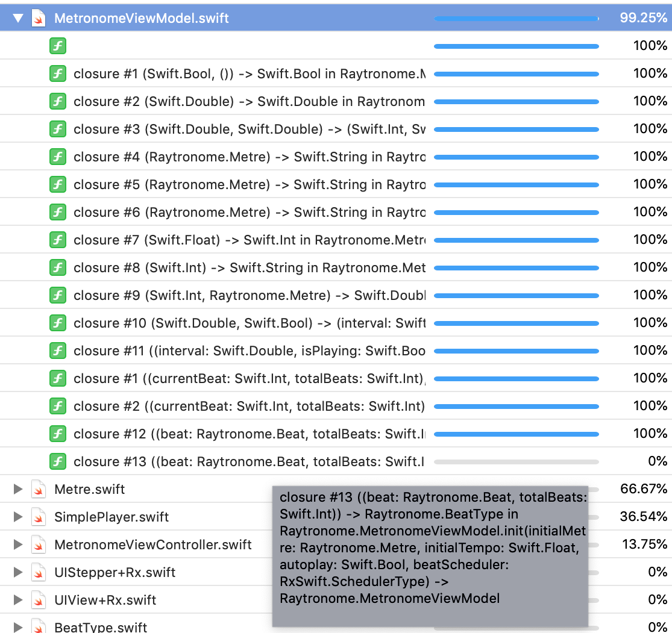
Task: Click function icon for closure #1 Swift.Bool
Action: tap(58, 73)
